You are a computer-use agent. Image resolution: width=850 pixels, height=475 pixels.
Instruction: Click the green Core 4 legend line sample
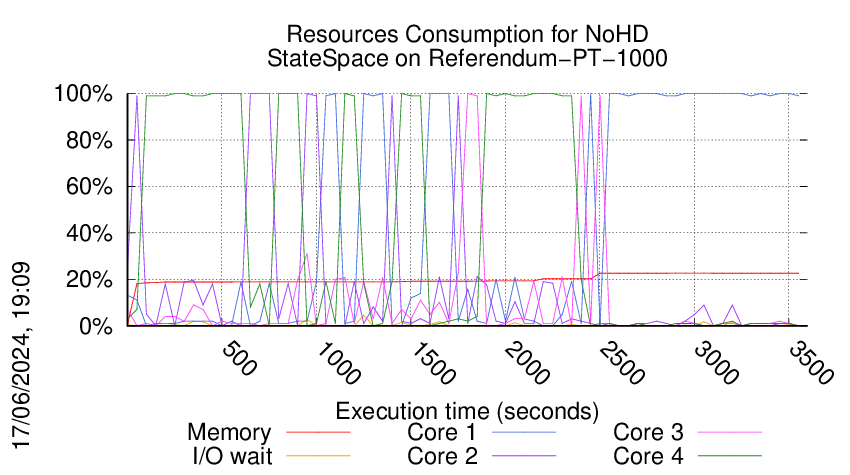(730, 455)
